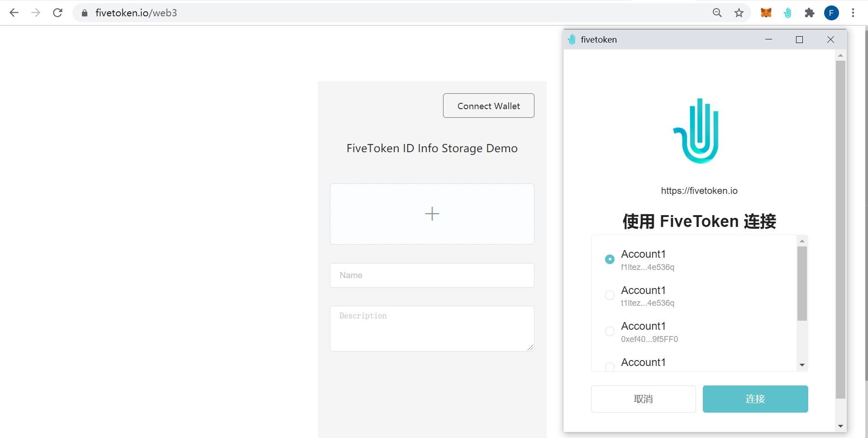Click the browser forward arrow
Viewport: 868px width, 438px height.
tap(36, 13)
